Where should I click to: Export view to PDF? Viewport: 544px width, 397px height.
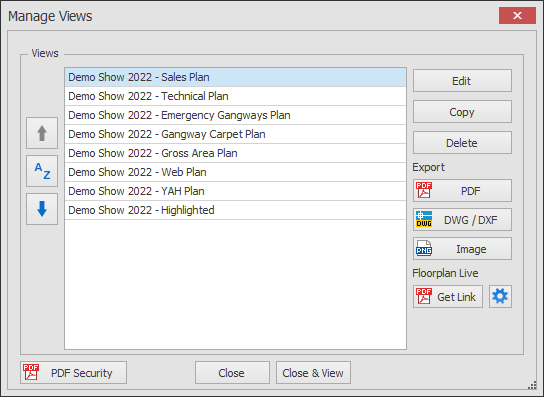point(462,191)
